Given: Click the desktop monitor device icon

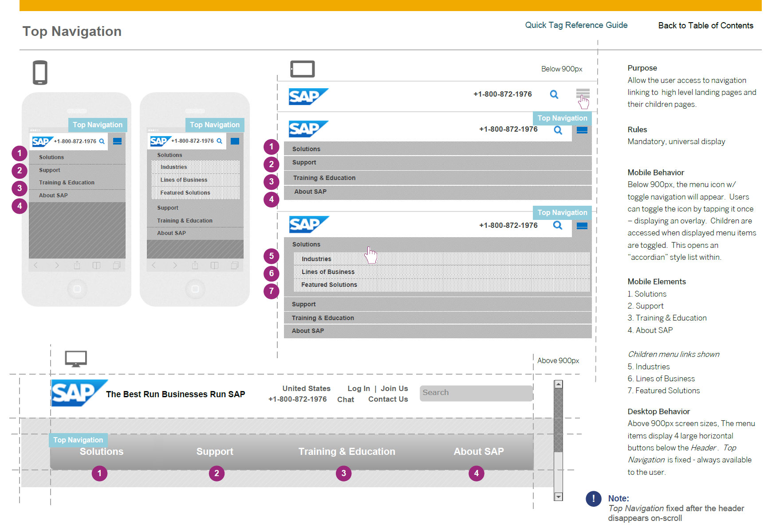Looking at the screenshot, I should 76,359.
